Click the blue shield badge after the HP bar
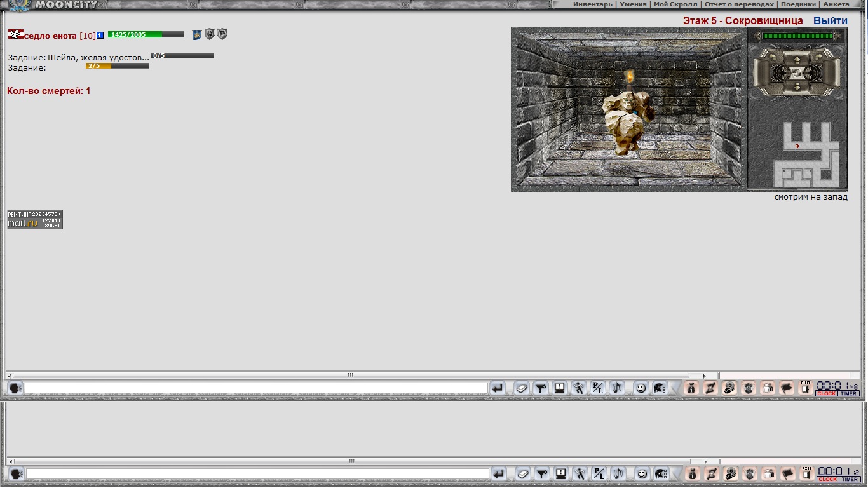Image resolution: width=868 pixels, height=488 pixels. pyautogui.click(x=197, y=35)
